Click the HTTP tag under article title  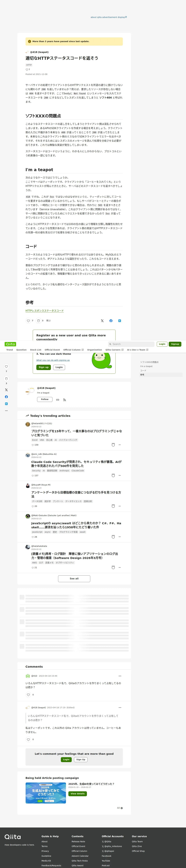pyautogui.click(x=29, y=65)
